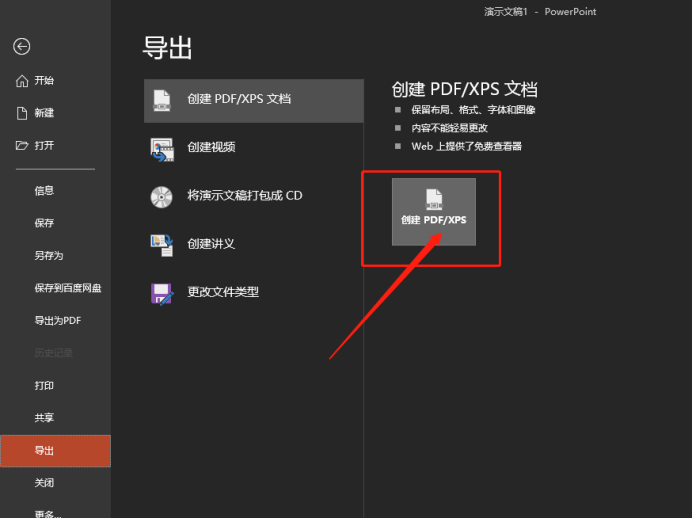Viewport: 692px width, 518px height.
Task: Click the 创建 PDF/XPS button
Action: click(434, 212)
